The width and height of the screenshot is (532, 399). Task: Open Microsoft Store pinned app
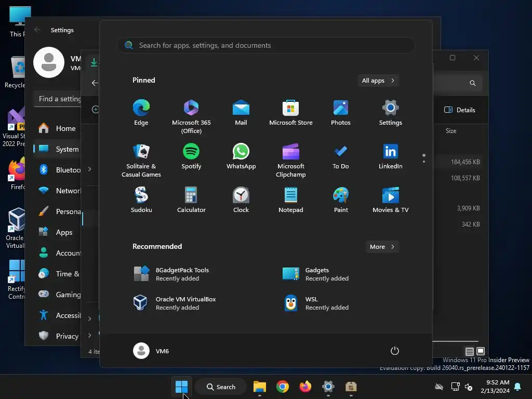coord(291,113)
